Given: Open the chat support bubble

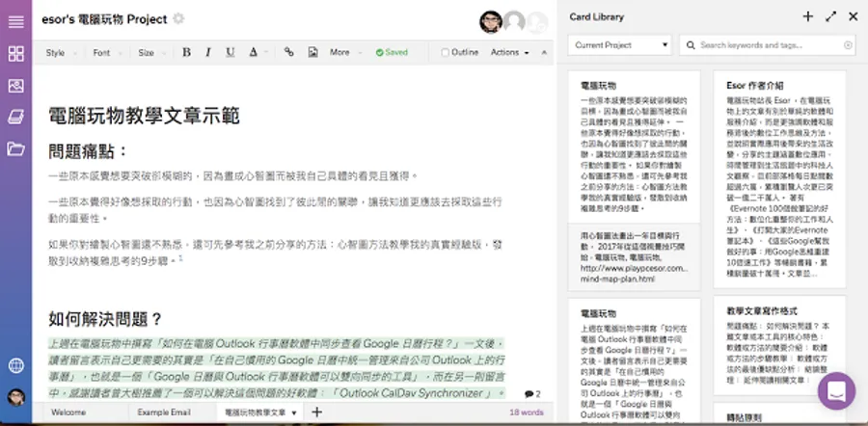Looking at the screenshot, I should pos(836,391).
